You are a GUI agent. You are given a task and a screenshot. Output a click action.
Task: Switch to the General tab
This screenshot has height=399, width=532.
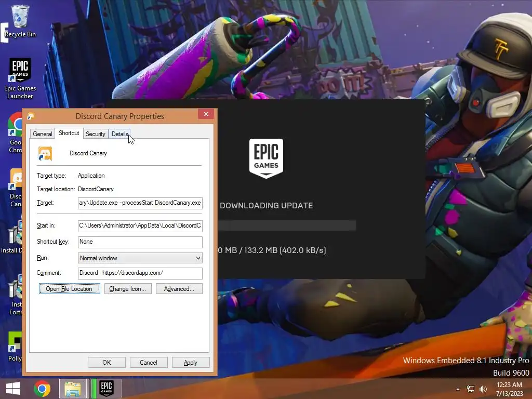coord(43,134)
